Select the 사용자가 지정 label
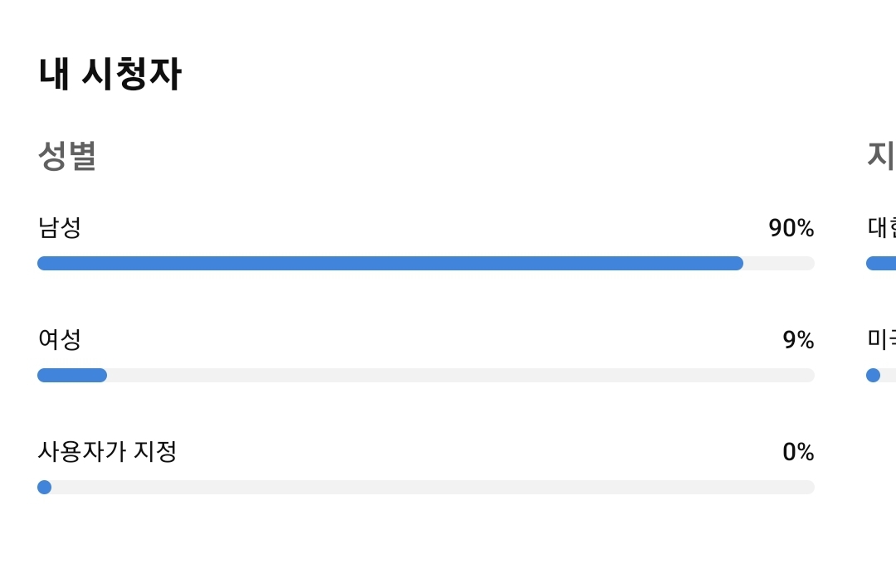The height and width of the screenshot is (588, 896). [x=107, y=451]
